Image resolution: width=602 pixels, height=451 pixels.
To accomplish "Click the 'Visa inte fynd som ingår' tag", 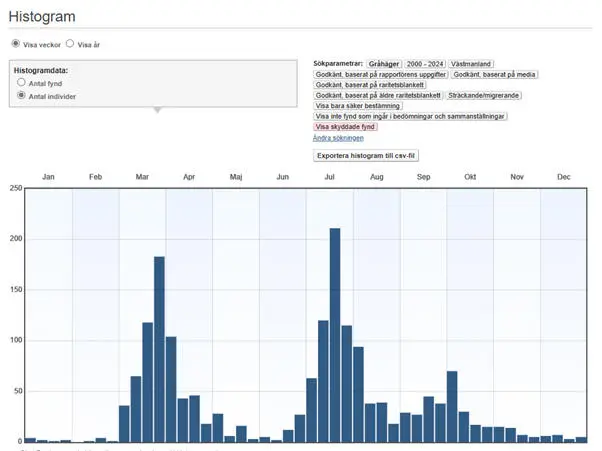I will point(410,116).
